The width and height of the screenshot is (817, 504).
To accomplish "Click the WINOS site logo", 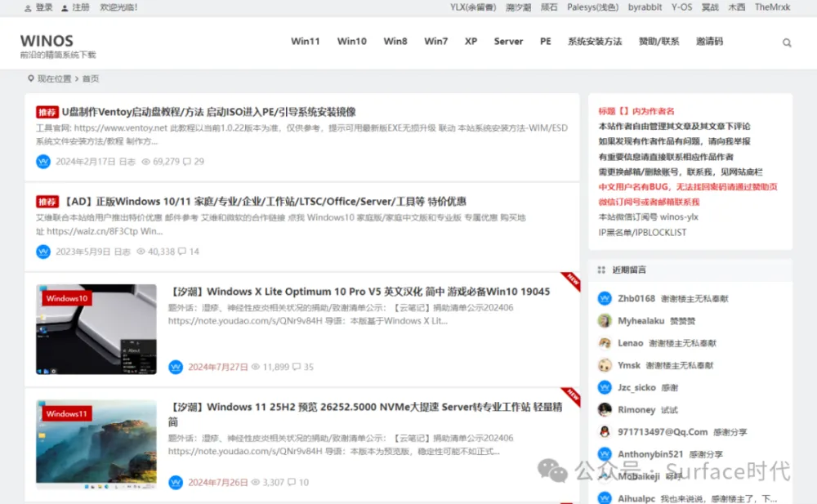I will (47, 41).
